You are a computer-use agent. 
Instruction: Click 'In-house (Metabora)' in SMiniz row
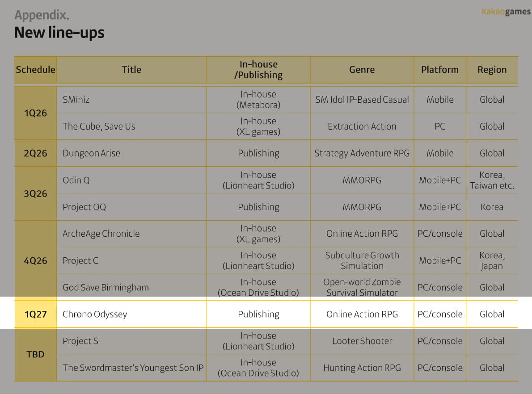pyautogui.click(x=258, y=100)
